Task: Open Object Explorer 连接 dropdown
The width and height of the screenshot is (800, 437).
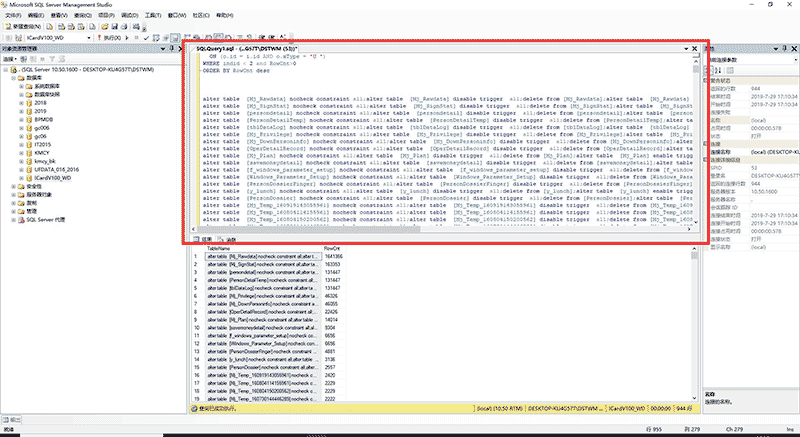Action: coord(10,59)
